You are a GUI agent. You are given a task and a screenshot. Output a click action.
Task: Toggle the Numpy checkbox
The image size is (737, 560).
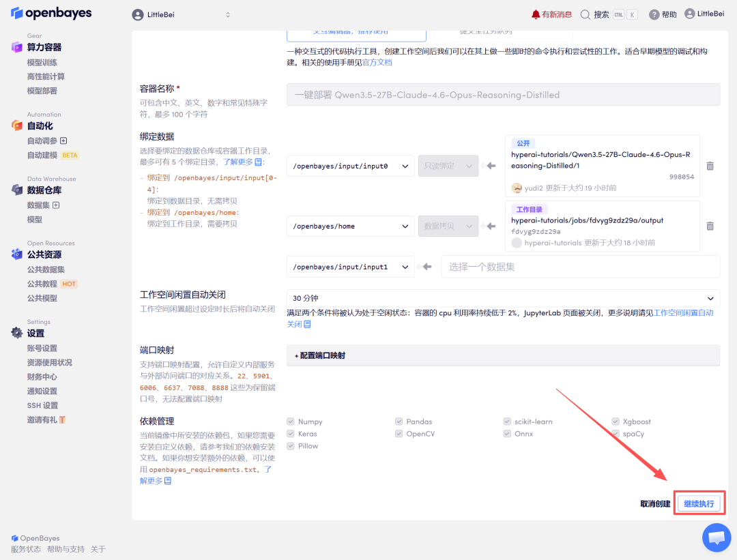click(x=291, y=422)
